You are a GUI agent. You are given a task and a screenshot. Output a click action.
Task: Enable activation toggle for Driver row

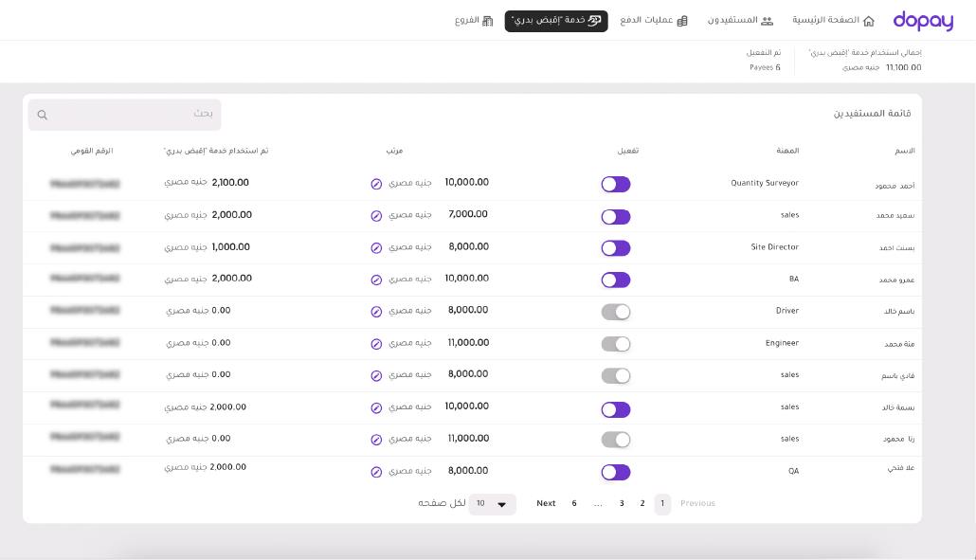(x=616, y=312)
